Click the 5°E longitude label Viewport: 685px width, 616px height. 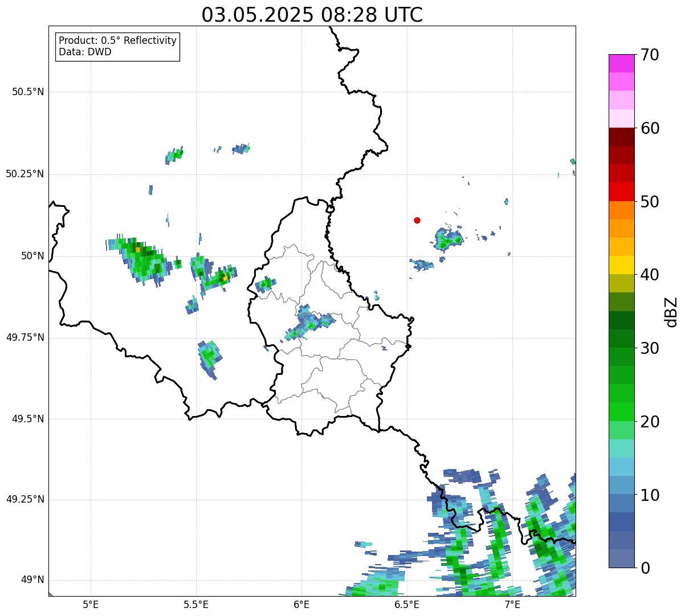91,604
